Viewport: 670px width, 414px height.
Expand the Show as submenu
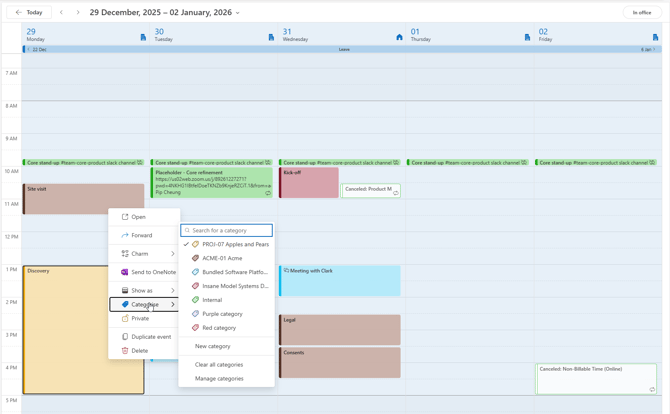tap(172, 291)
